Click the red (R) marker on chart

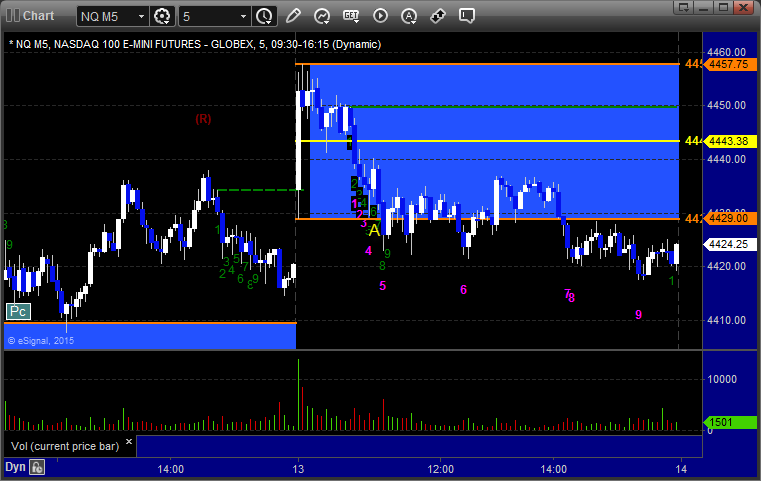[203, 119]
